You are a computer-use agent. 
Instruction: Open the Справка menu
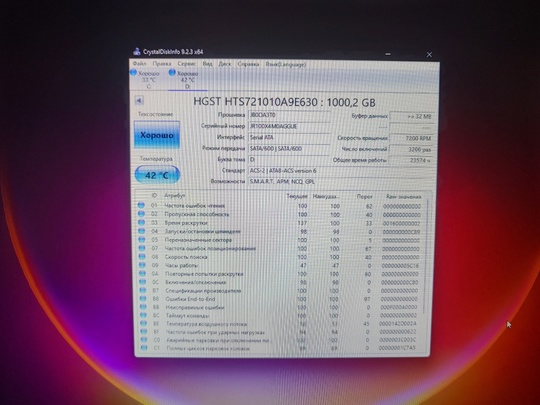point(248,64)
